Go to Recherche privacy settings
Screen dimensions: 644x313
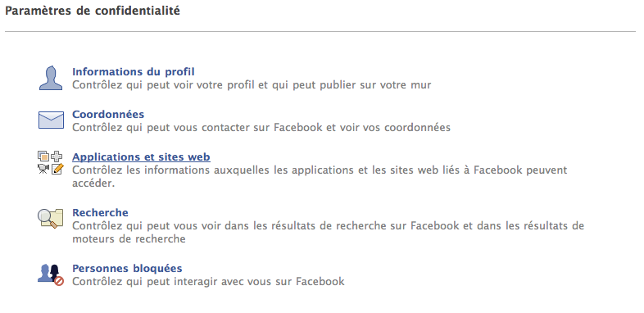tap(100, 213)
